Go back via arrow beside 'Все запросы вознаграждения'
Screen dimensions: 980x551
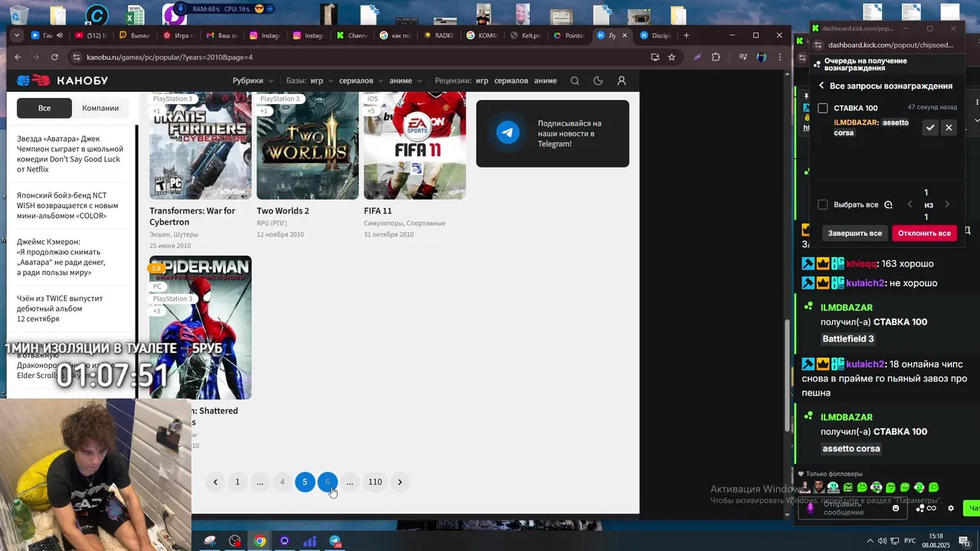pyautogui.click(x=822, y=86)
